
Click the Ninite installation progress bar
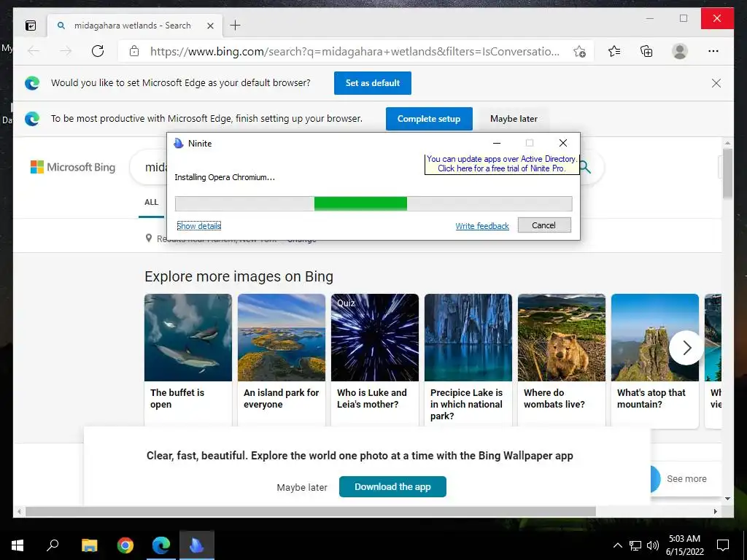tap(373, 204)
